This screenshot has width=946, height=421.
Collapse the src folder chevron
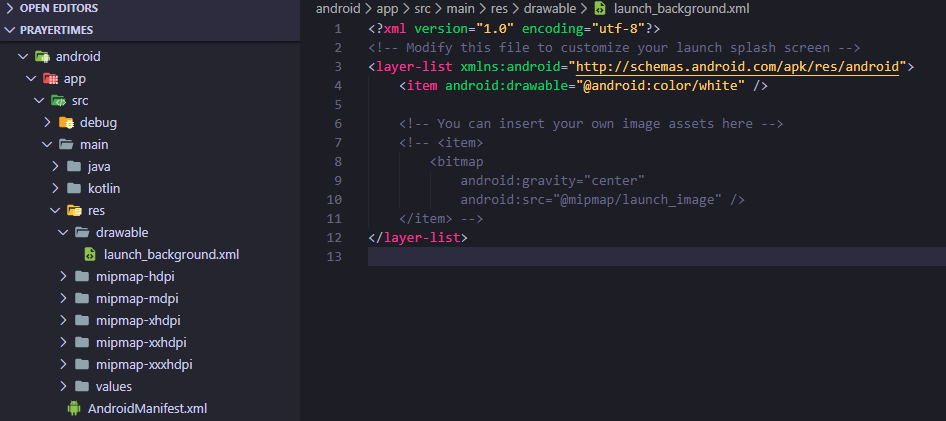[39, 101]
